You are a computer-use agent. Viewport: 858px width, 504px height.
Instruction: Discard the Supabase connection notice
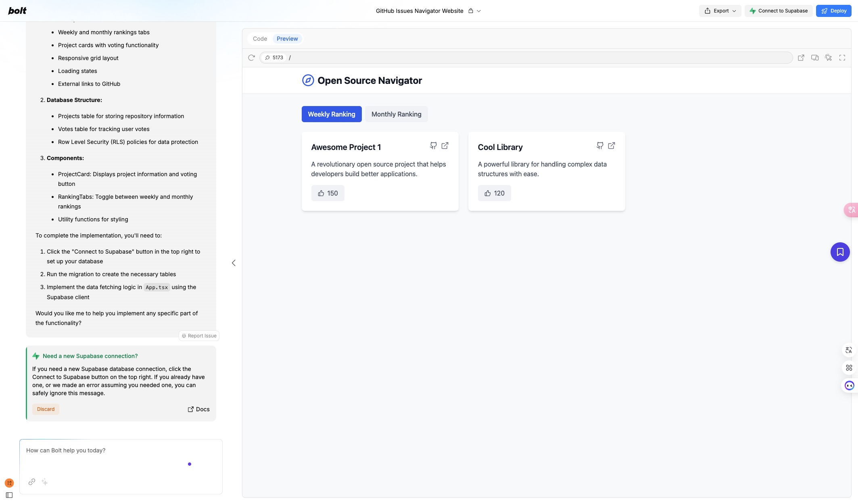tap(46, 409)
